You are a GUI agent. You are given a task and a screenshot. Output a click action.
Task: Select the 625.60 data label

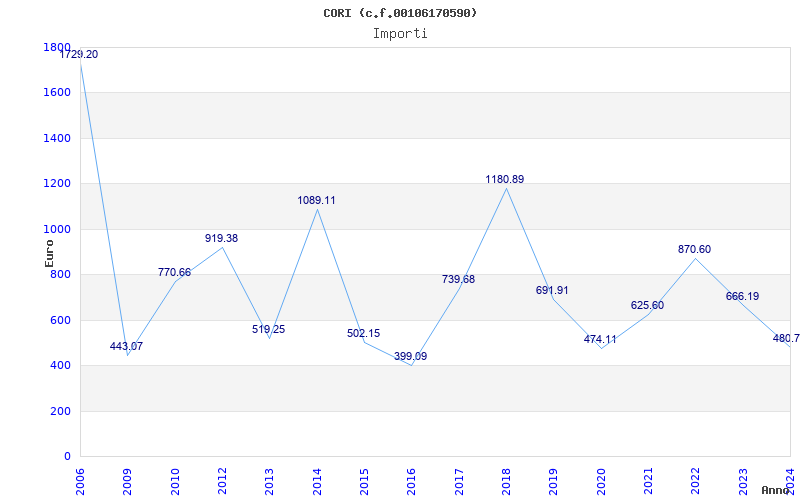(x=647, y=306)
